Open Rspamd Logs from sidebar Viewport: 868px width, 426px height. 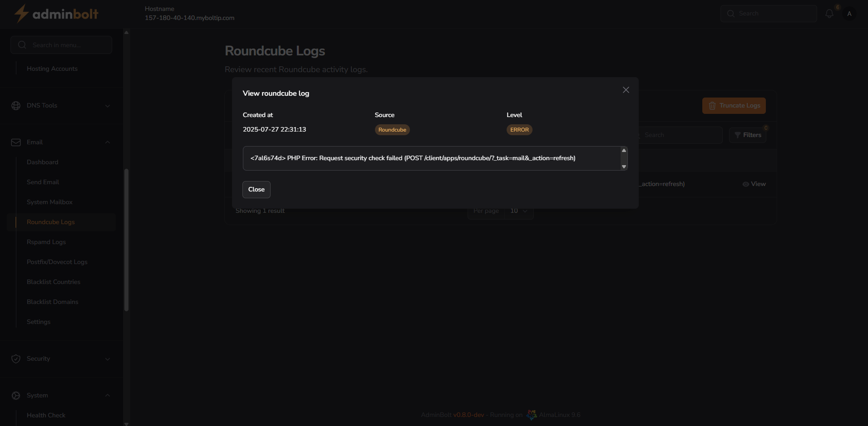tap(46, 242)
